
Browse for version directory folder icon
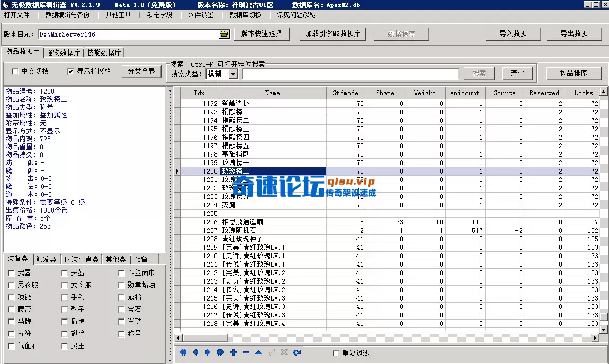tap(224, 34)
